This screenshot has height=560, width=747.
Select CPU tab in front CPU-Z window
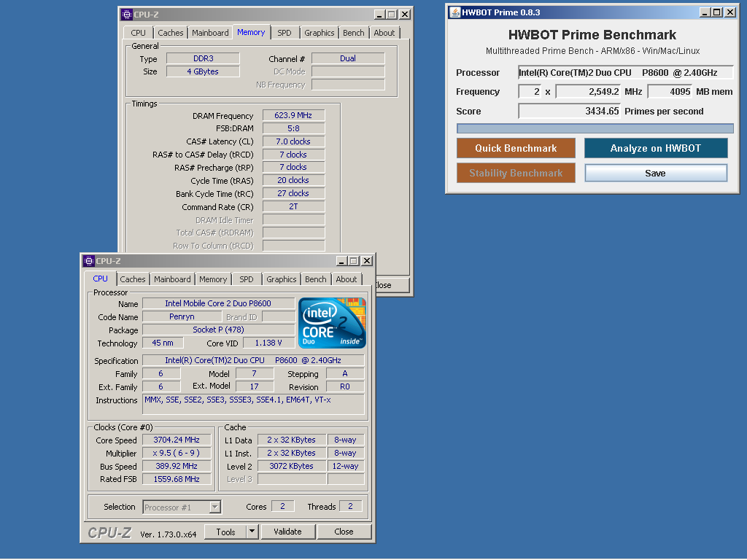click(x=100, y=278)
